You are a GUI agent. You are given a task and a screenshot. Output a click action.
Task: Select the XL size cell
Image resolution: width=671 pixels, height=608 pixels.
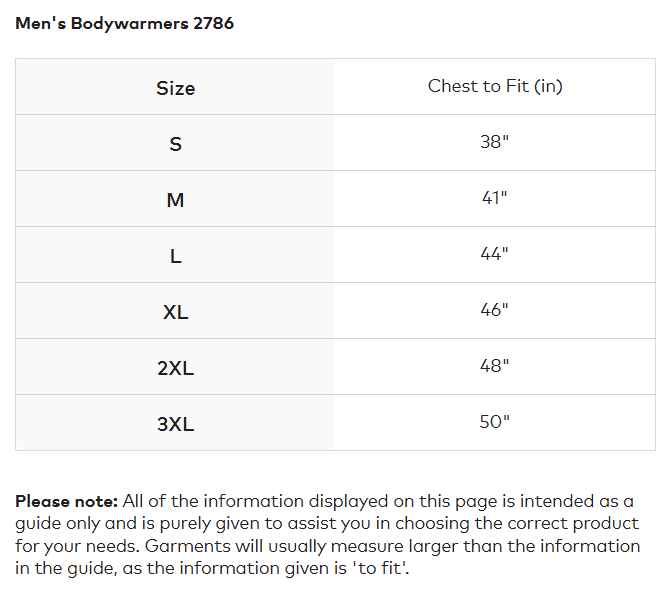tap(175, 312)
